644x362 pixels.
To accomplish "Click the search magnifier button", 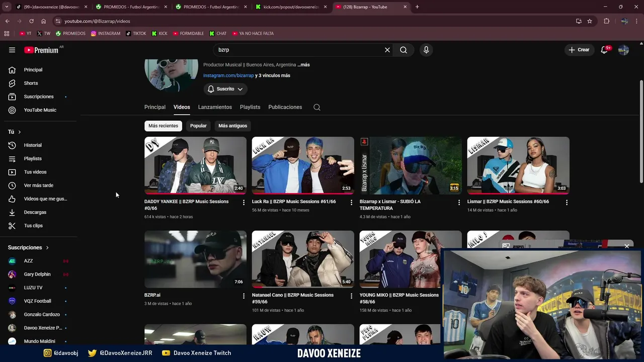I will (404, 50).
